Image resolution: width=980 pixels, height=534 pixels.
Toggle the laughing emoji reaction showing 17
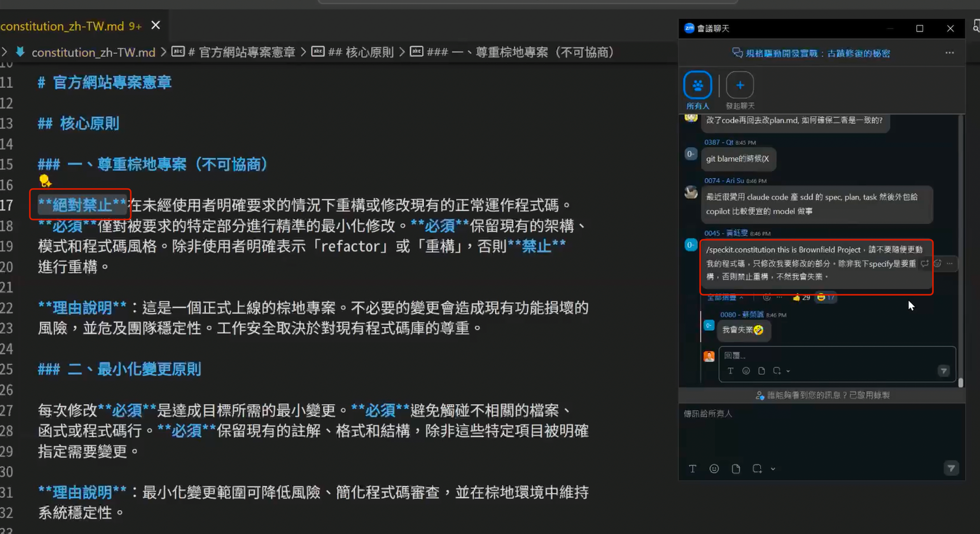tap(826, 298)
